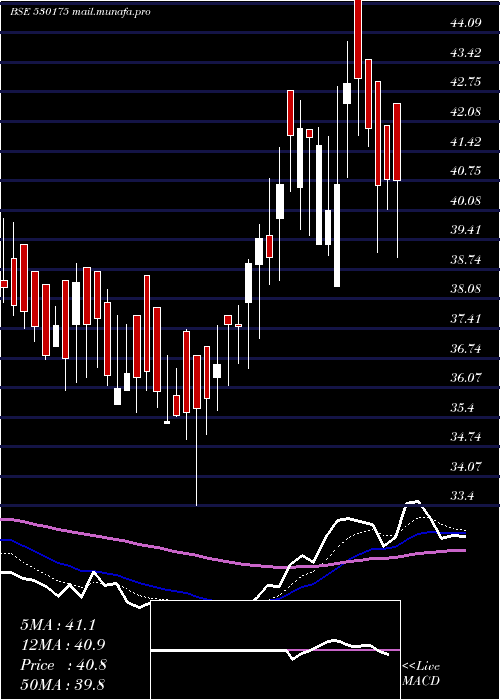The height and width of the screenshot is (700, 500).
Task: Click the 36.07 price axis label
Action: tap(466, 378)
